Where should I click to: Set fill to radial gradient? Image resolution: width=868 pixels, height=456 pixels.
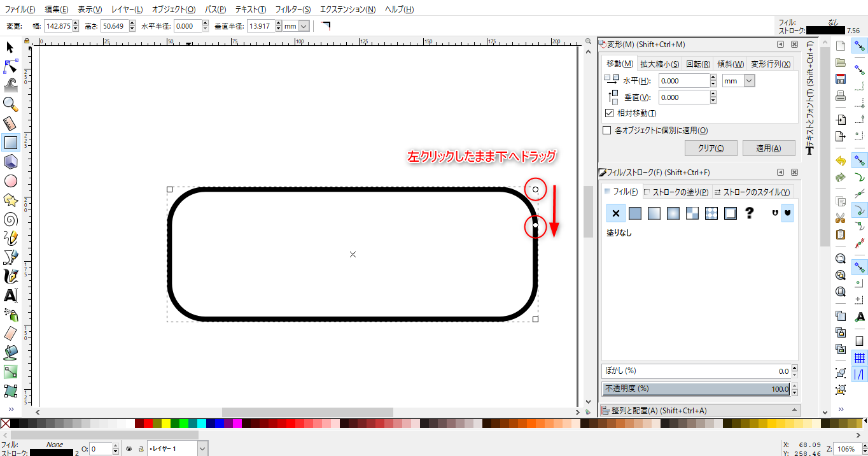673,213
